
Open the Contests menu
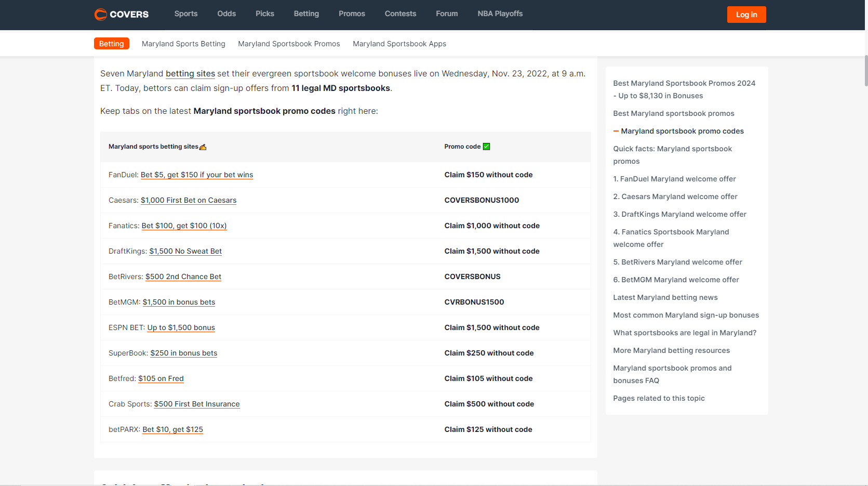pyautogui.click(x=400, y=14)
